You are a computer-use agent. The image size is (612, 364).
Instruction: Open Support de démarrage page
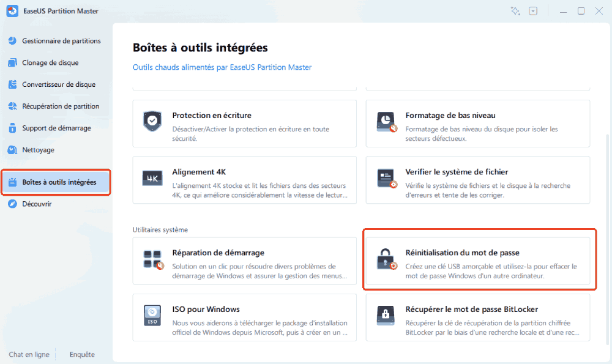tap(56, 128)
